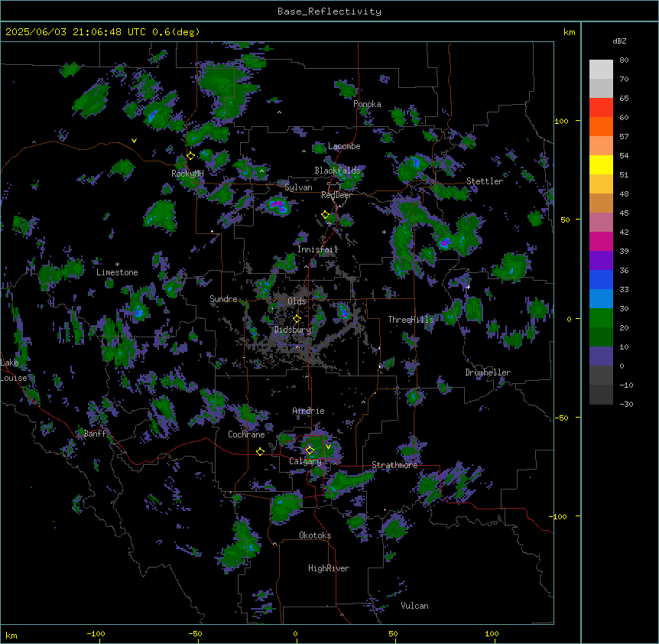The image size is (659, 644).
Task: Click the orange swatch below 60 dBZ
Action: (x=601, y=126)
